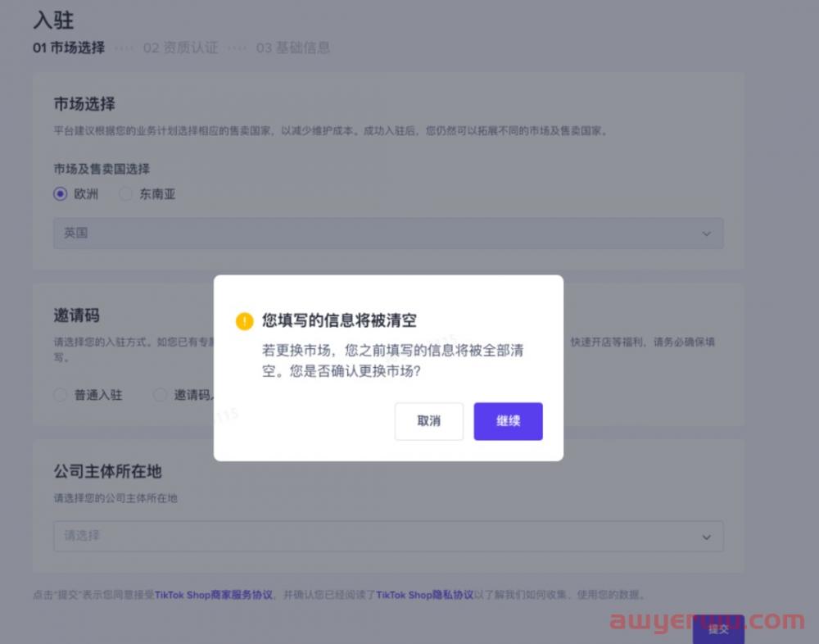The width and height of the screenshot is (819, 644).
Task: Click the 取消 button in the dialog
Action: pyautogui.click(x=429, y=421)
